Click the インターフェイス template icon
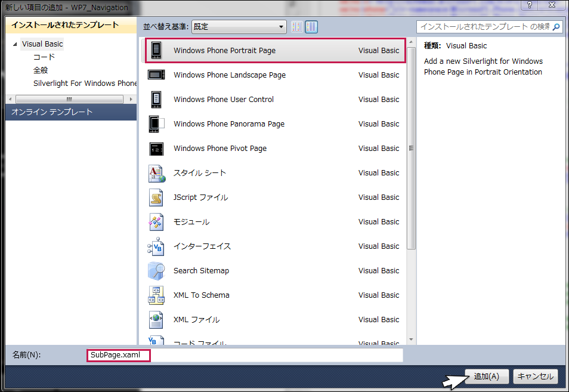569x392 pixels. tap(156, 246)
